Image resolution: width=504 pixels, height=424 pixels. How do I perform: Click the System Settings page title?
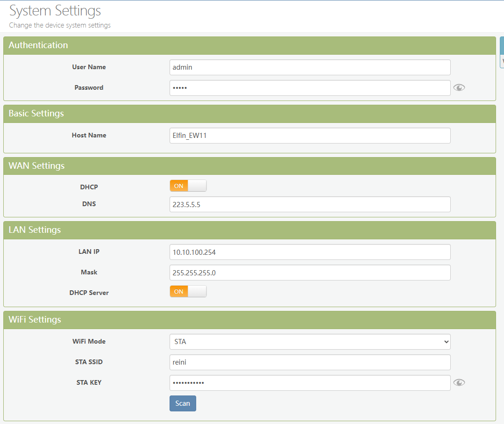tap(55, 11)
